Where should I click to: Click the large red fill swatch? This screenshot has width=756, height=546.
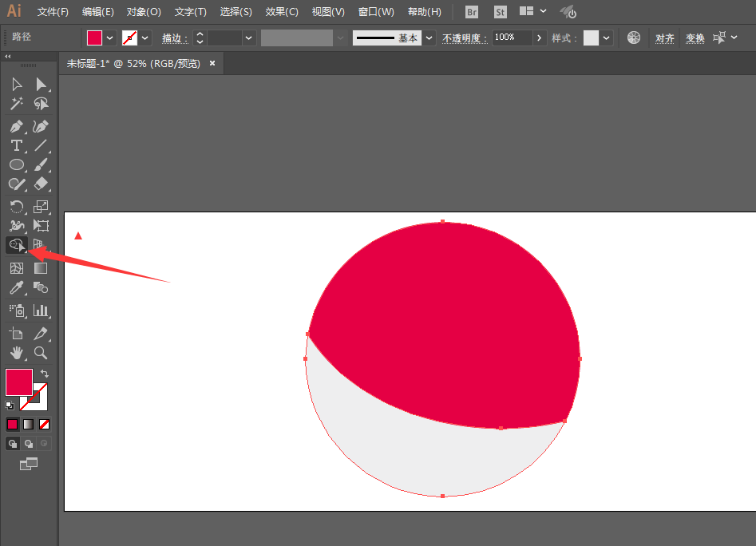click(19, 382)
